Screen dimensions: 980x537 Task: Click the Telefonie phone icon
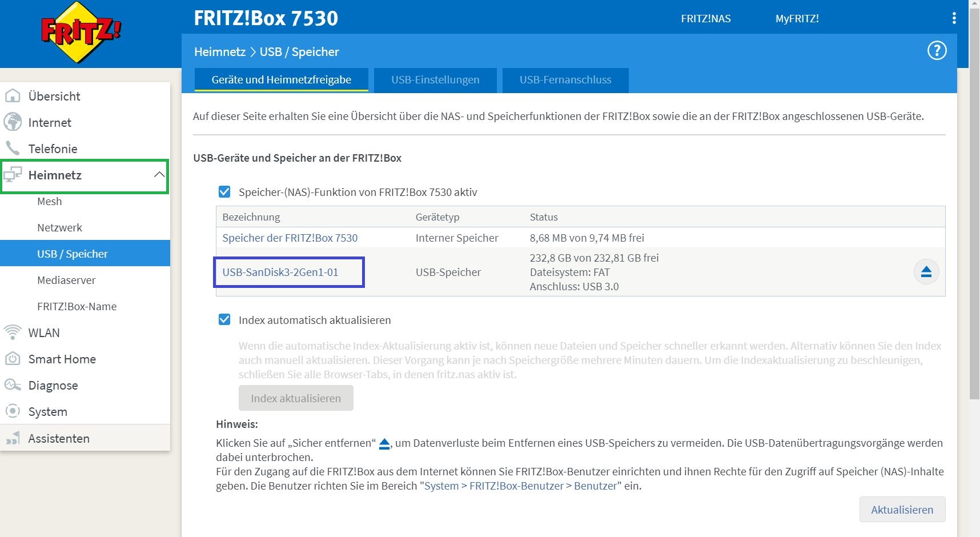(13, 149)
